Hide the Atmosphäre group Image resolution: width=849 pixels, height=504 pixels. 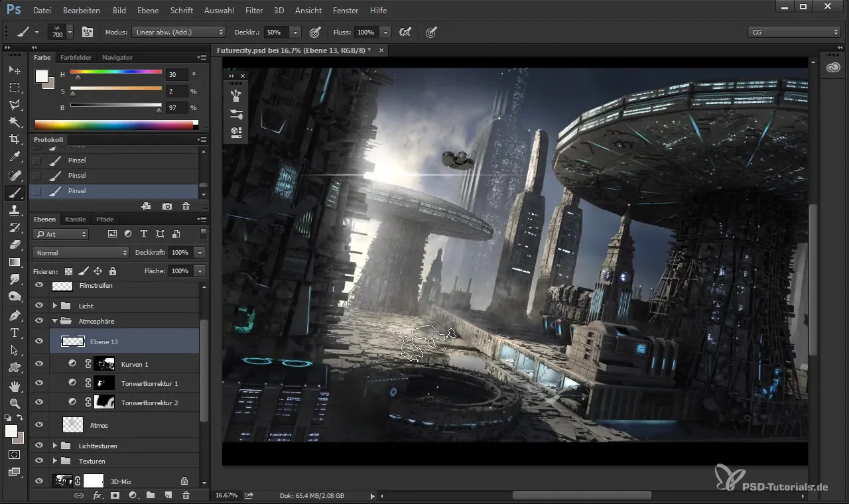pyautogui.click(x=39, y=321)
